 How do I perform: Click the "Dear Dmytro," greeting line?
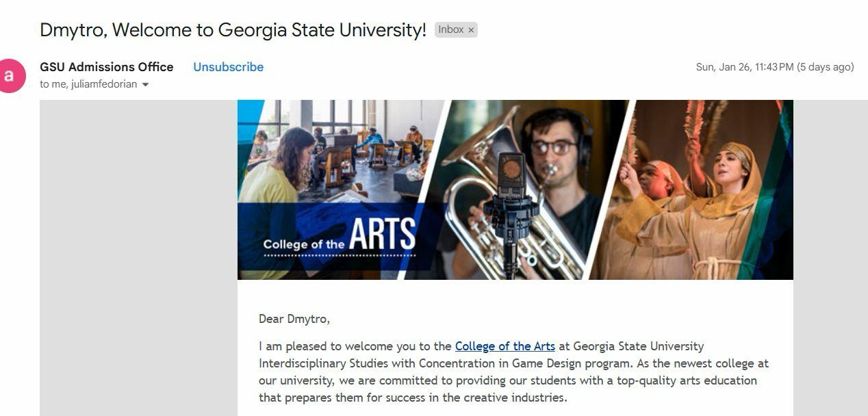pos(294,319)
